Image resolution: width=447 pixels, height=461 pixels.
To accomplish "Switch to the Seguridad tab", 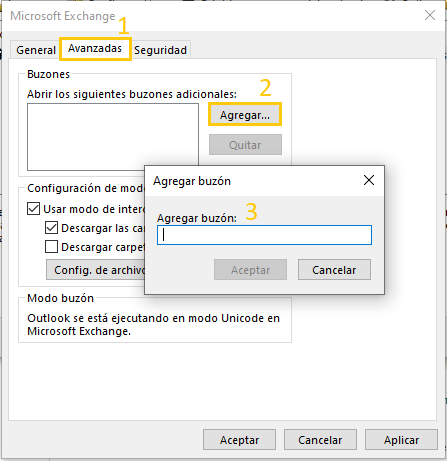I will tap(161, 50).
